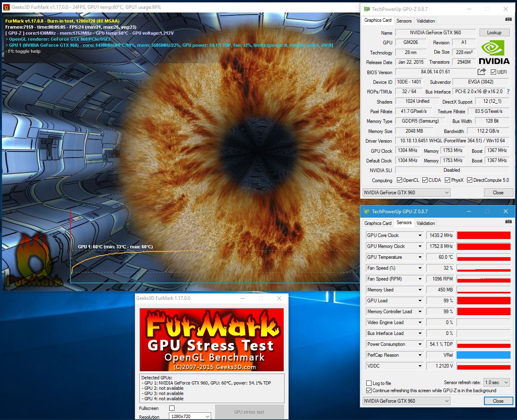Click the Bus Interface question mark icon

(508, 91)
